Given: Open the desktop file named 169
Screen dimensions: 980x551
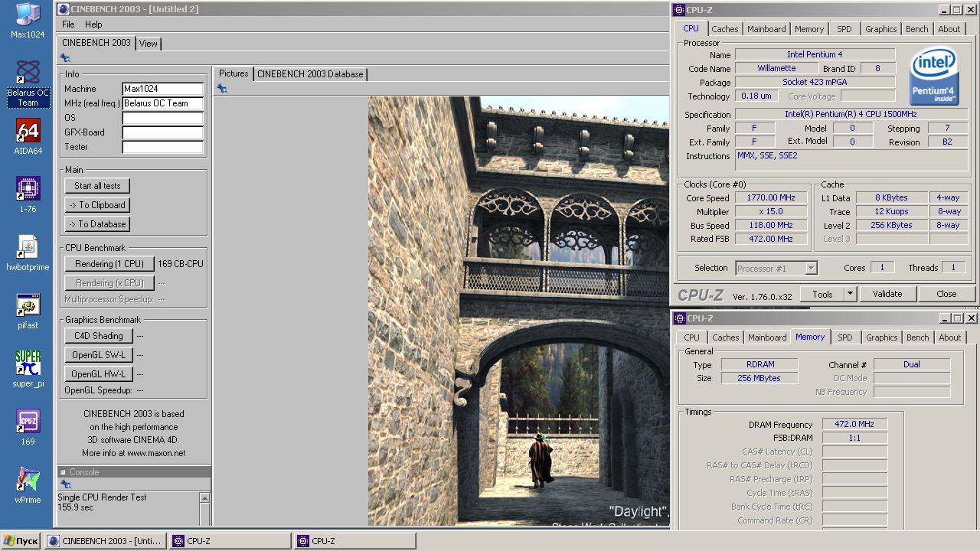Looking at the screenshot, I should (x=28, y=428).
